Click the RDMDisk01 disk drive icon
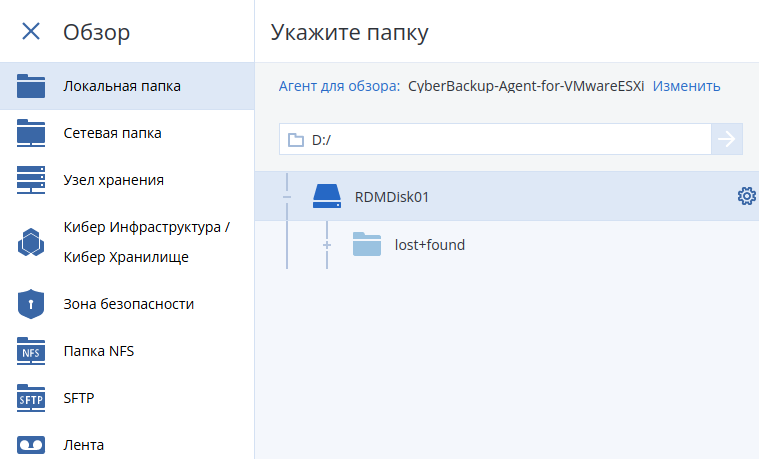This screenshot has width=759, height=459. point(327,196)
